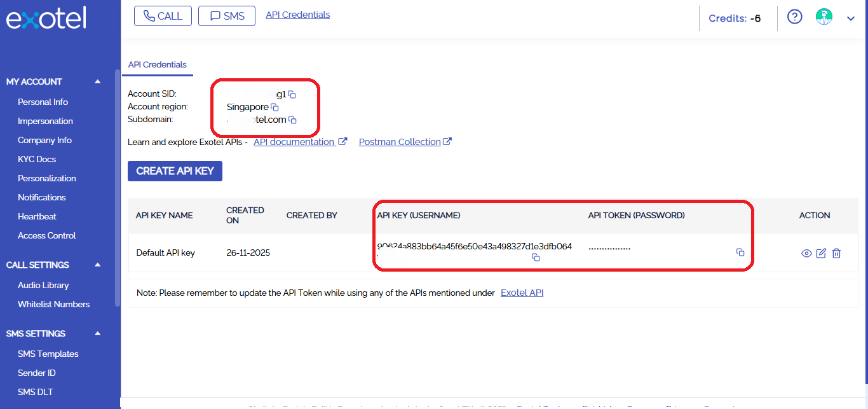
Task: Click the CREATED ON column header
Action: tap(245, 215)
